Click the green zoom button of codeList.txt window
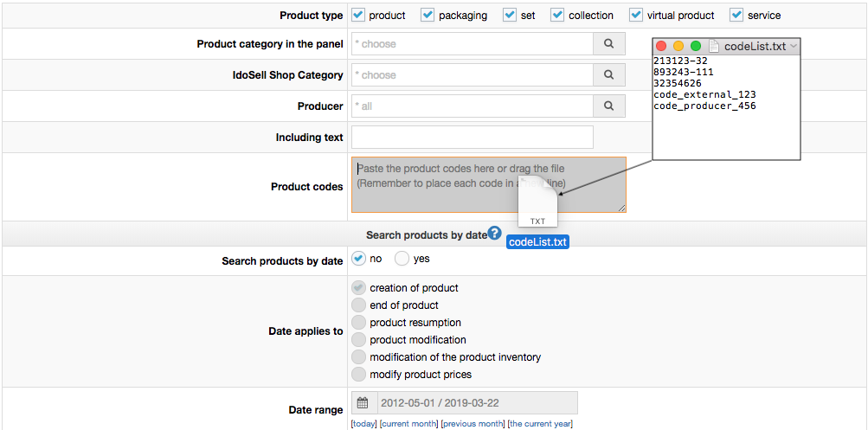 696,47
